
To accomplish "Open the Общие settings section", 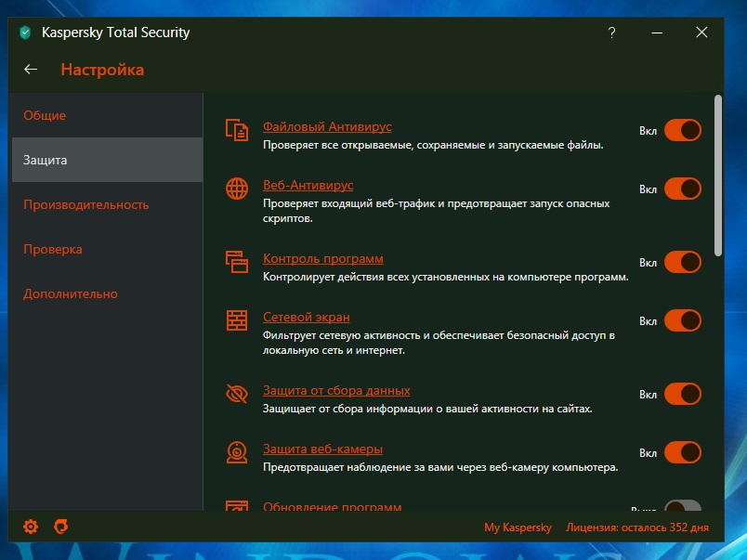I will pos(107,115).
